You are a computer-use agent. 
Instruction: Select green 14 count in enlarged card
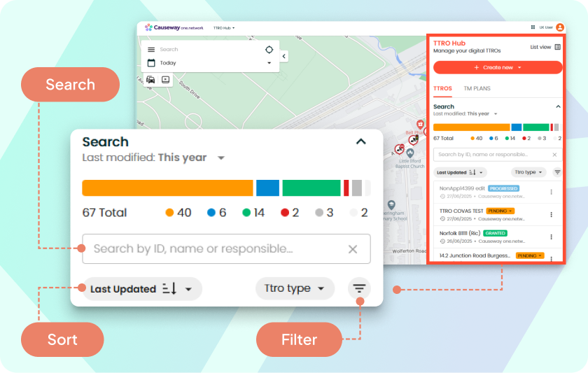tap(253, 213)
